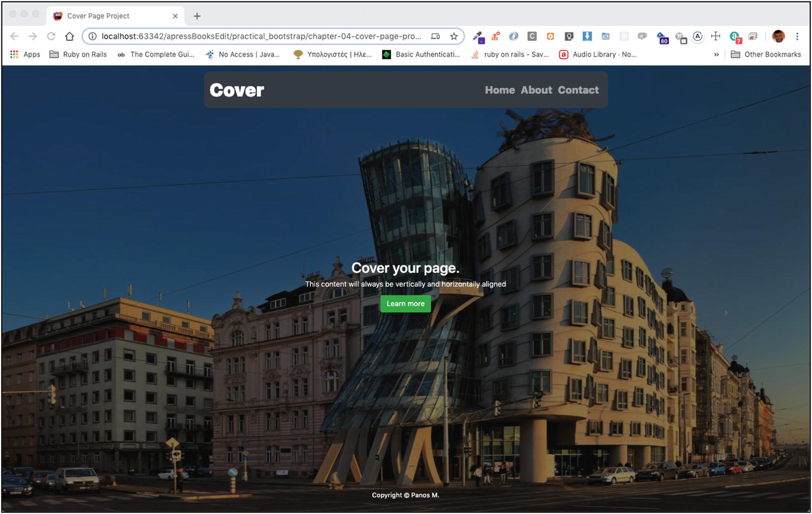Open the Ruby on Rails bookmark folder

tap(79, 55)
